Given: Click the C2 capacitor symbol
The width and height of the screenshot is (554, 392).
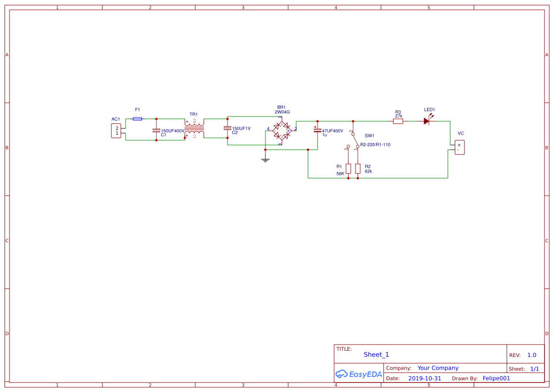Looking at the screenshot, I should click(227, 128).
